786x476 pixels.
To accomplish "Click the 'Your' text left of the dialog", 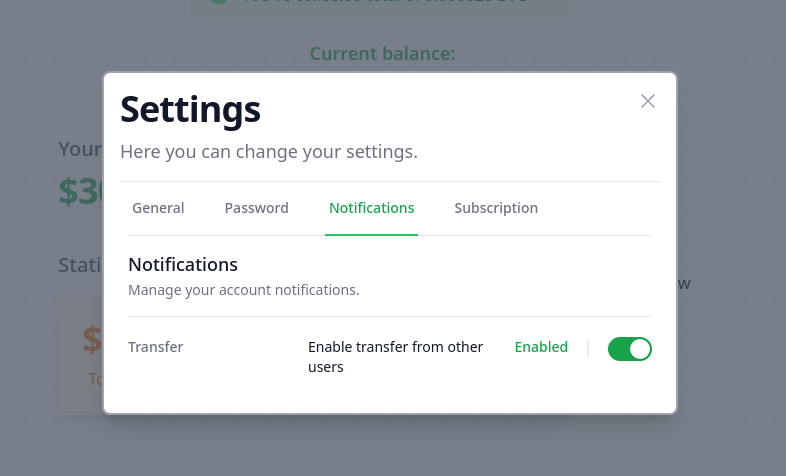I will click(80, 149).
